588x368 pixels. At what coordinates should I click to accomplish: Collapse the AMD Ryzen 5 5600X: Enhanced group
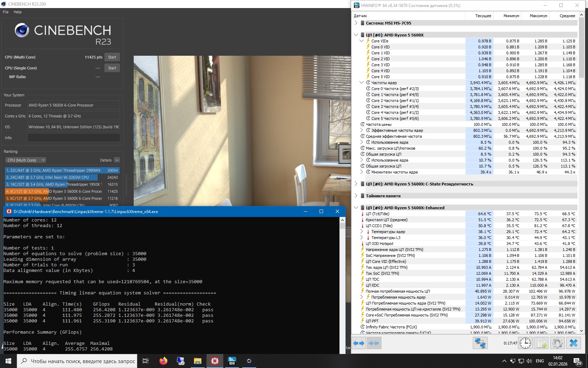tap(356, 208)
